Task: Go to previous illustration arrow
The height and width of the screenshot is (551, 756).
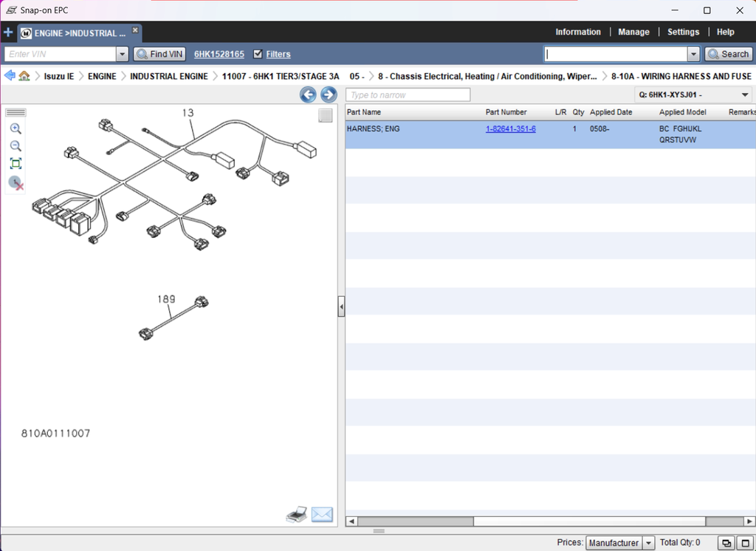Action: tap(308, 95)
